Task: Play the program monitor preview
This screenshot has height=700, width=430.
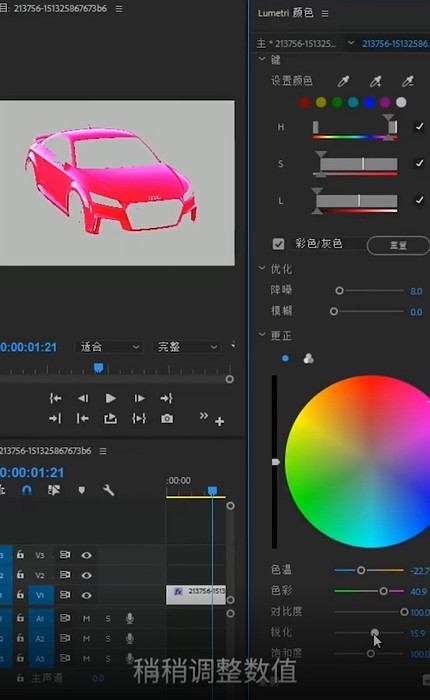Action: pyautogui.click(x=111, y=398)
